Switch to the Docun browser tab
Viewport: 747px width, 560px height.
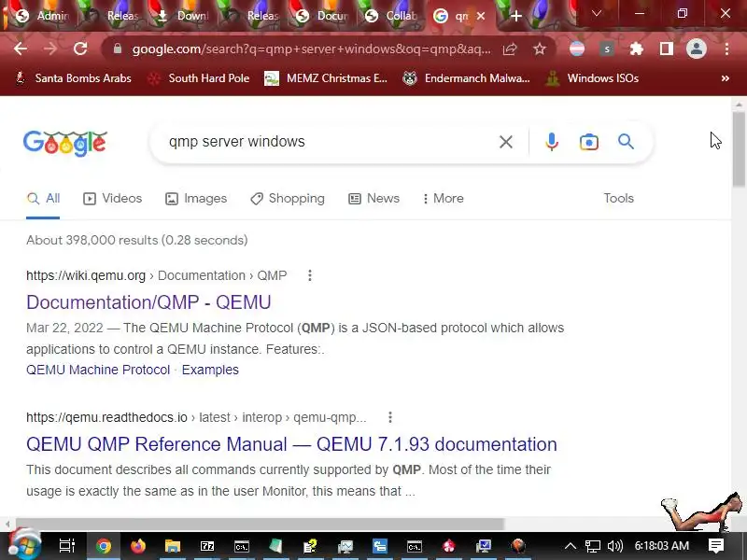point(323,16)
